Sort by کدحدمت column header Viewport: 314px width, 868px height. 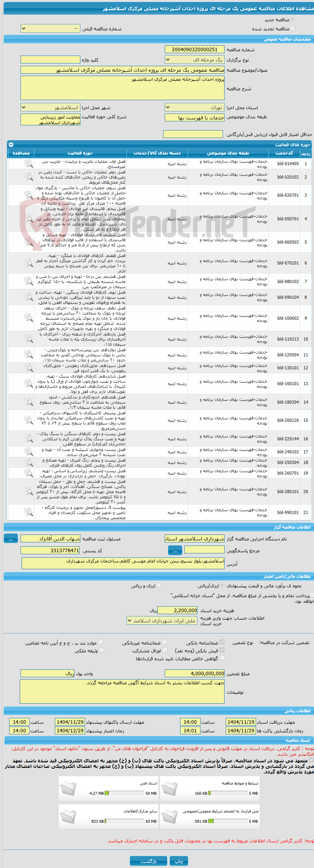(x=284, y=153)
